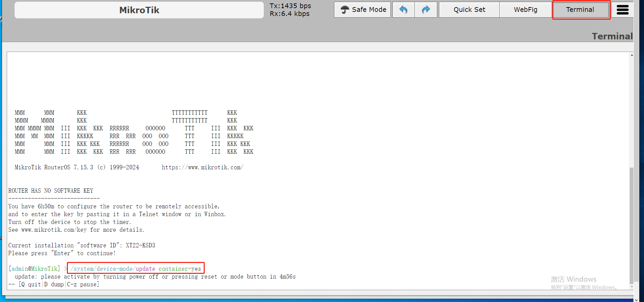This screenshot has width=644, height=302.
Task: Click the Terminal page heading
Action: click(x=612, y=36)
